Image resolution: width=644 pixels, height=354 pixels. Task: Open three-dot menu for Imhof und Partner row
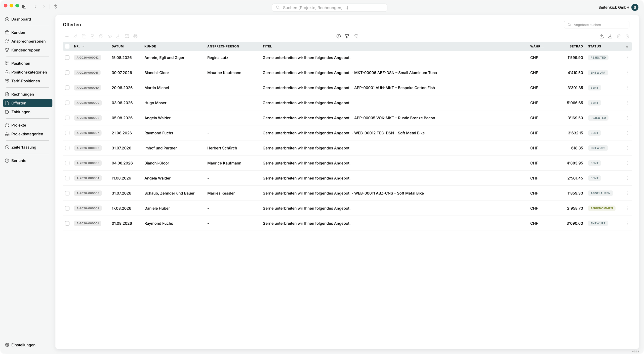click(627, 148)
